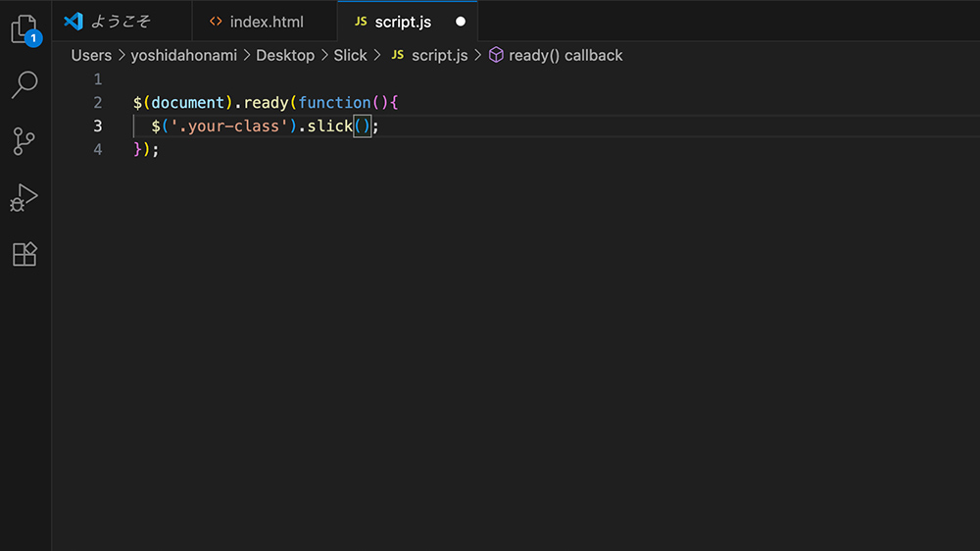Switch to the index.html tab

point(265,22)
